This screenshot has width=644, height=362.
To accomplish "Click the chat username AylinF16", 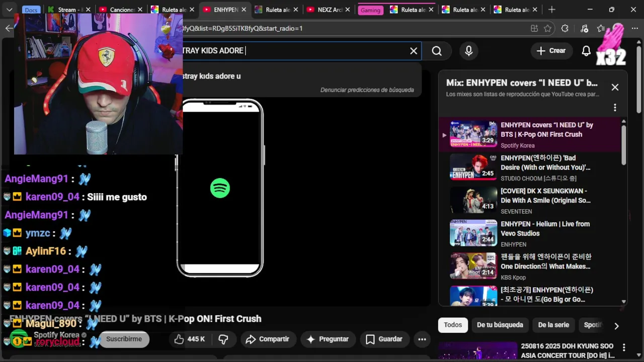I will click(x=46, y=251).
